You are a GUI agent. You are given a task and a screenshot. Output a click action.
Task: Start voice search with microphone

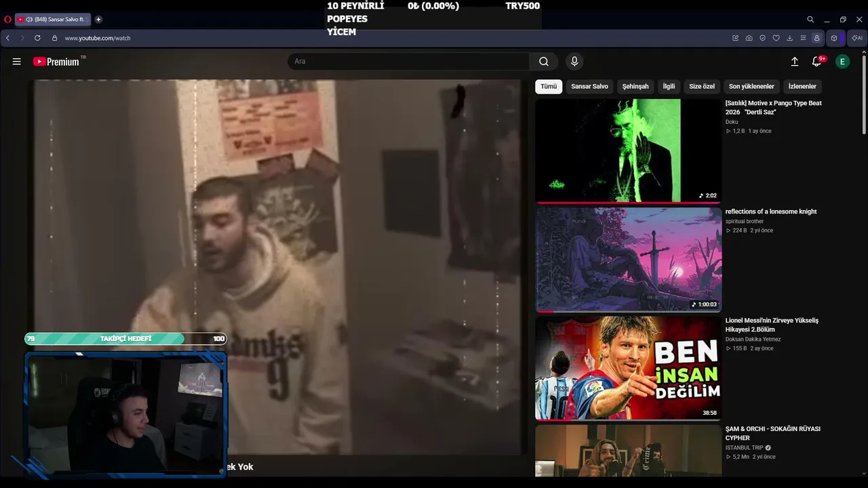coord(574,62)
